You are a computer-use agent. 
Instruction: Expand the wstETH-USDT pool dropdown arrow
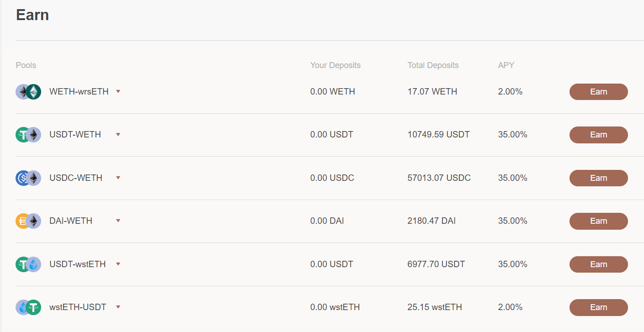coord(118,307)
